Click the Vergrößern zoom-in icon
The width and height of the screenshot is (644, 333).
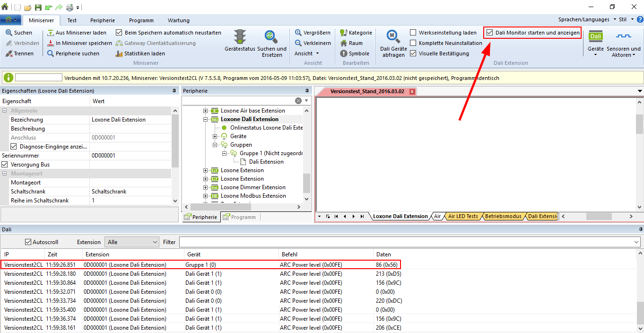point(298,33)
